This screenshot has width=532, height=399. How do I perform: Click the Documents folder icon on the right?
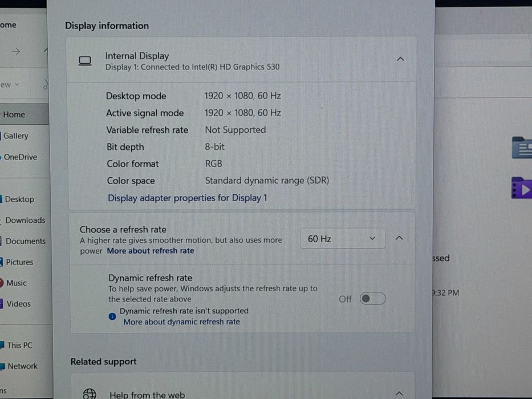click(x=522, y=148)
